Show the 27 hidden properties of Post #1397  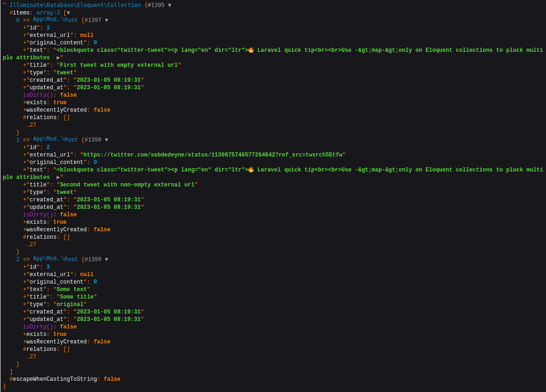pos(31,125)
